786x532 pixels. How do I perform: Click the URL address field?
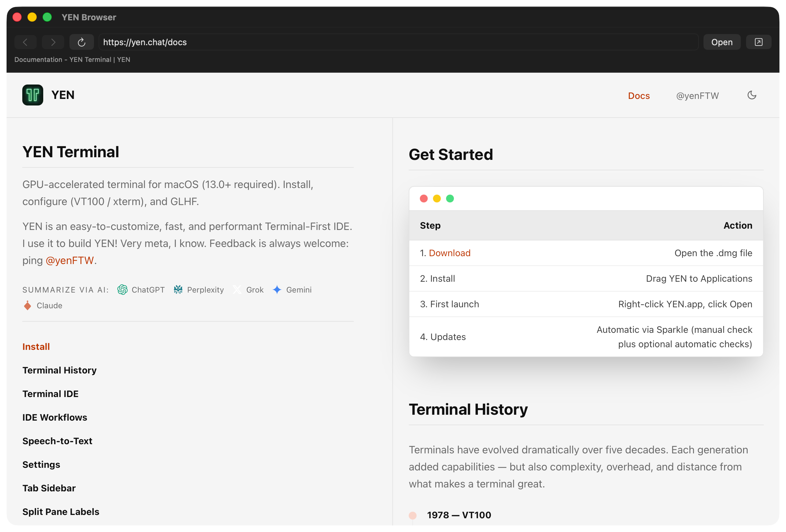point(399,42)
